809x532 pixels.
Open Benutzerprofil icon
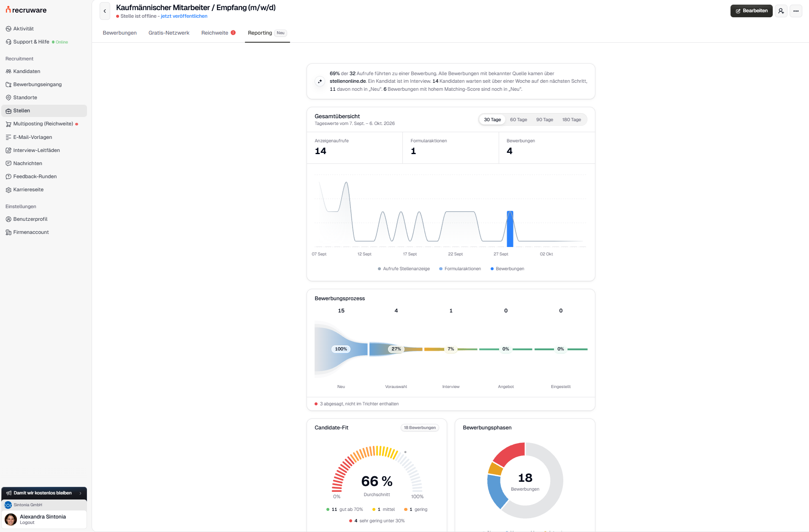click(x=8, y=219)
